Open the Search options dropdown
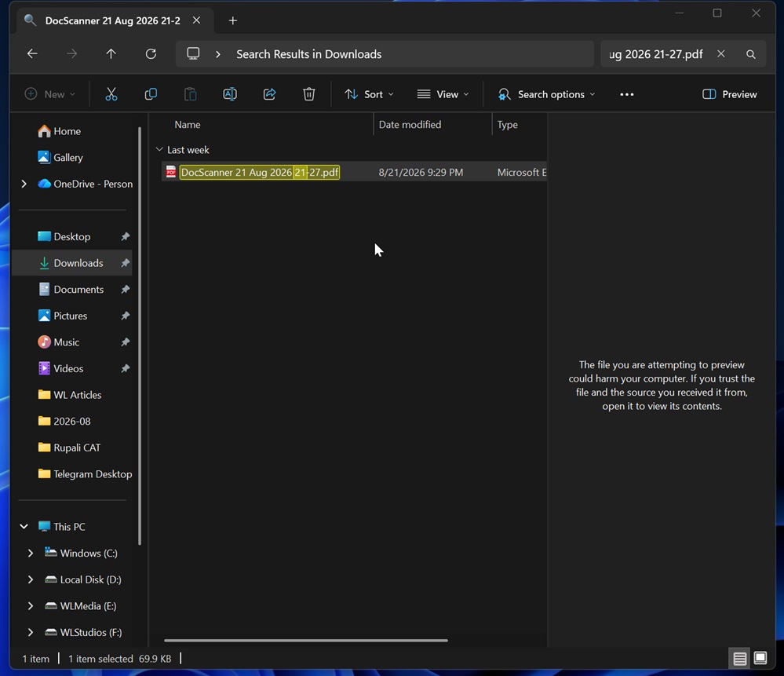 click(x=546, y=94)
